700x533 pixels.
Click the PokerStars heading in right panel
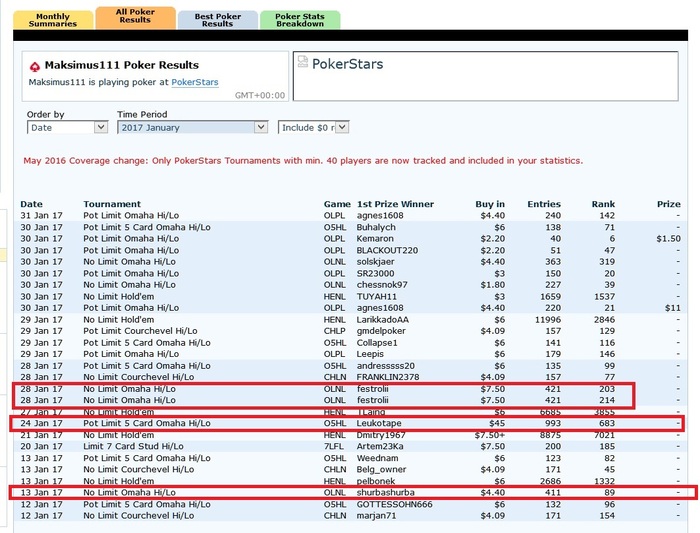coord(347,64)
